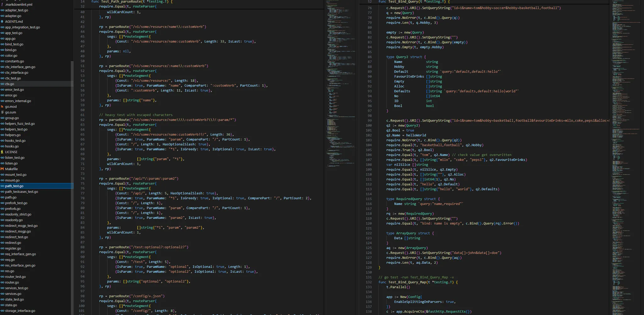644x315 pixels.
Task: Click the LICENSE file icon
Action: [2, 152]
